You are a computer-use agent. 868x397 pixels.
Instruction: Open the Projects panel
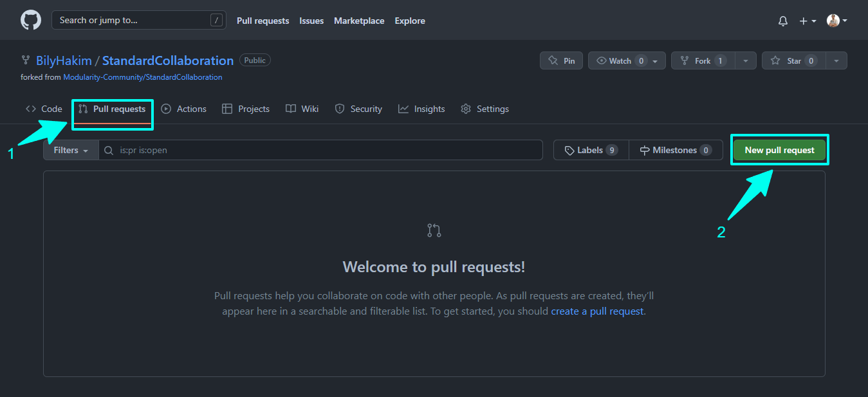point(245,109)
